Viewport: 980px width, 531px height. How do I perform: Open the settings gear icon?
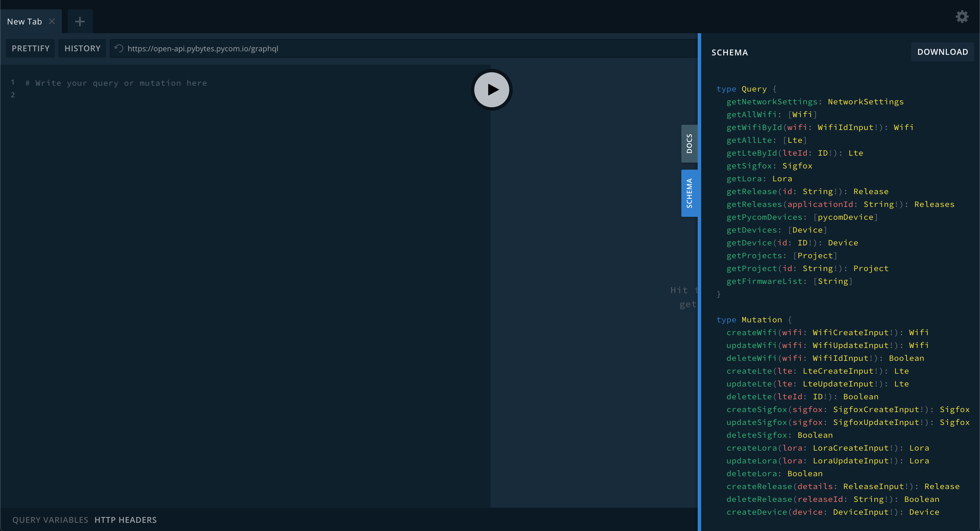(x=962, y=17)
